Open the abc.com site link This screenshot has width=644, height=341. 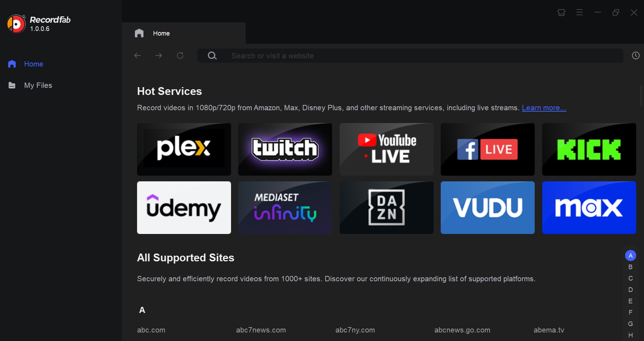pos(151,330)
